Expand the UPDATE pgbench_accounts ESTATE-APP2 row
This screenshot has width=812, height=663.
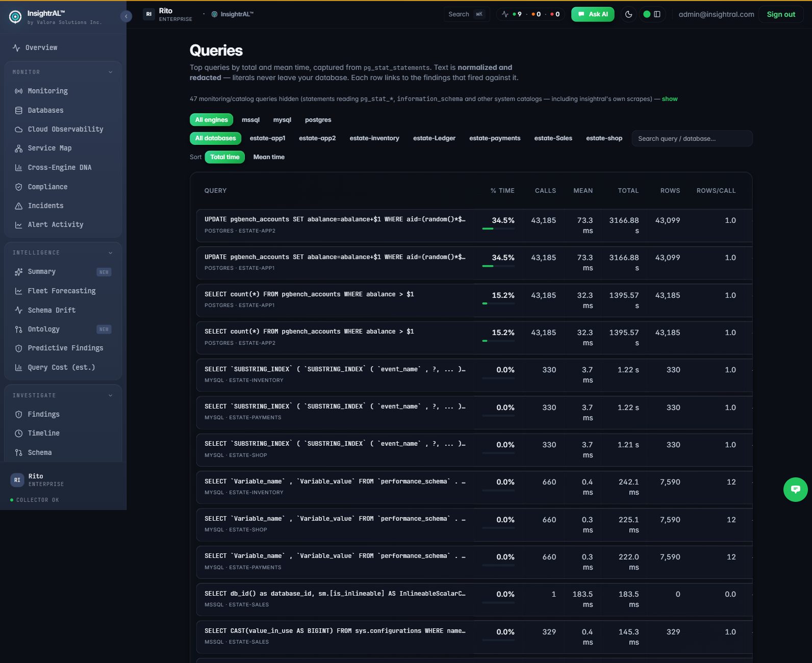[474, 225]
